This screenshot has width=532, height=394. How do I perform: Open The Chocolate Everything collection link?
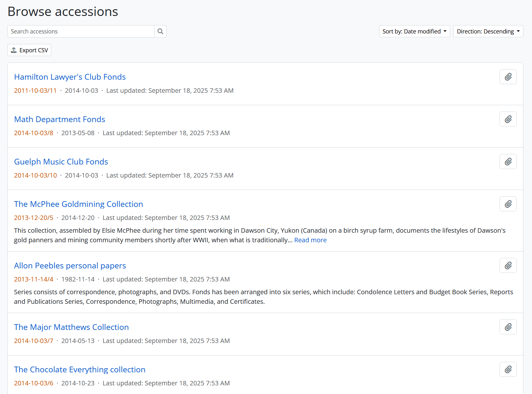click(x=80, y=369)
